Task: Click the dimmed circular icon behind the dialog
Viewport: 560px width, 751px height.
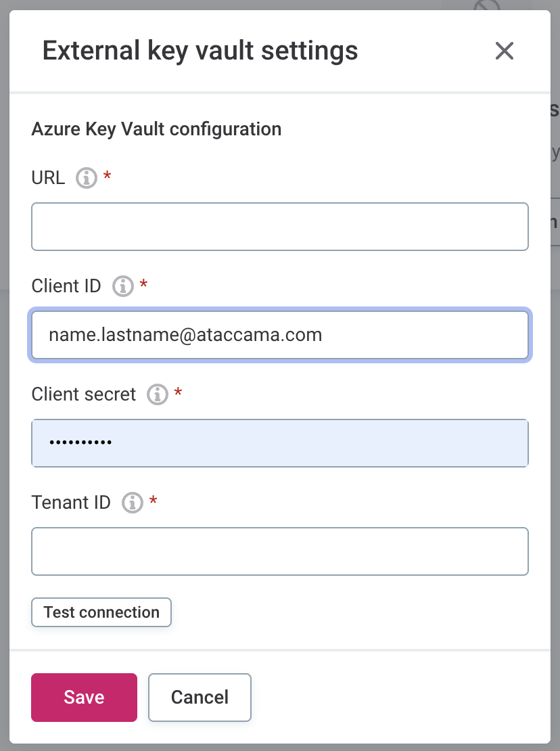Action: click(487, 7)
